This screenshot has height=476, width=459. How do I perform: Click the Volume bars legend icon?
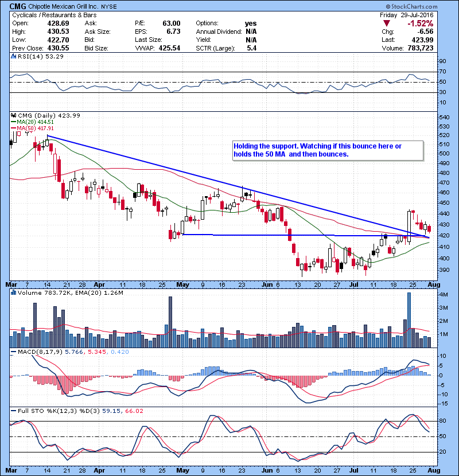(13, 292)
